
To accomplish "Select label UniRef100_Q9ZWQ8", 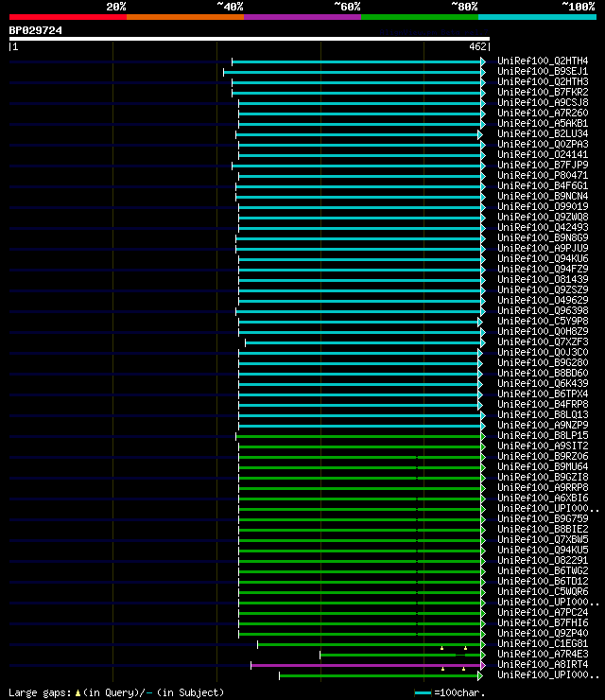I will point(543,217).
